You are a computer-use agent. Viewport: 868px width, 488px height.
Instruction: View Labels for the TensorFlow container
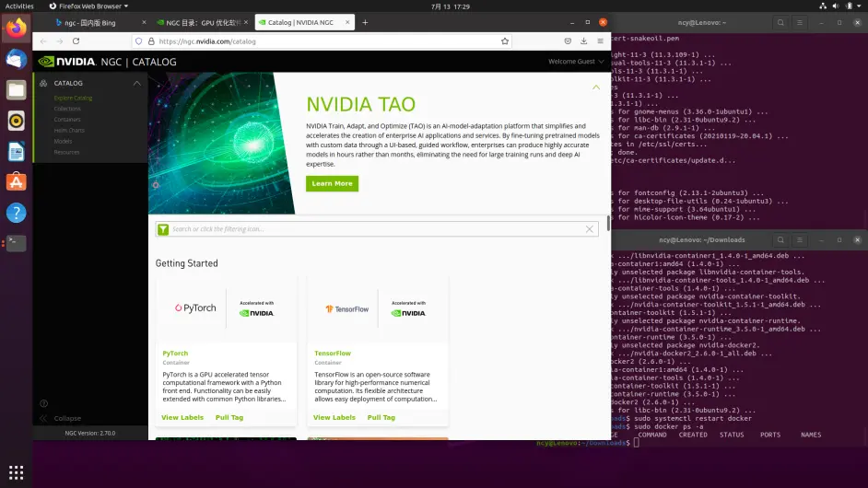click(334, 418)
